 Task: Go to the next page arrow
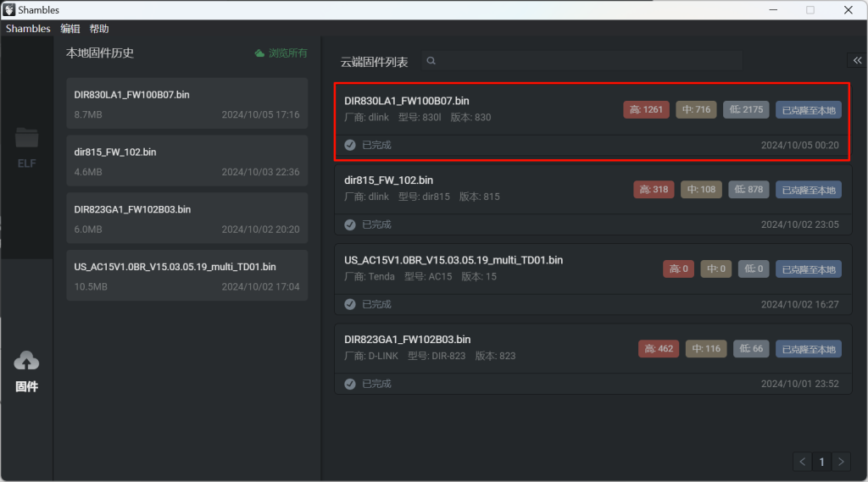click(841, 462)
